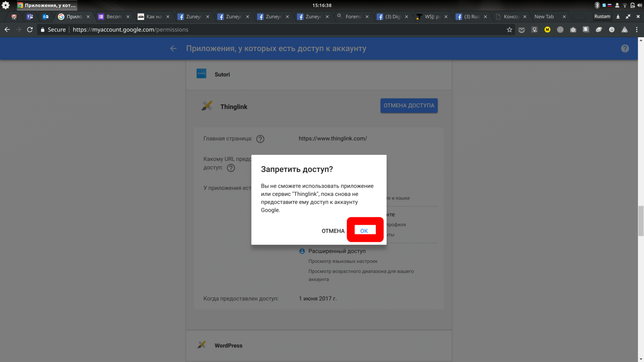Image resolution: width=644 pixels, height=362 pixels.
Task: Click the Bluetooth icon in the system tray
Action: coord(597,5)
